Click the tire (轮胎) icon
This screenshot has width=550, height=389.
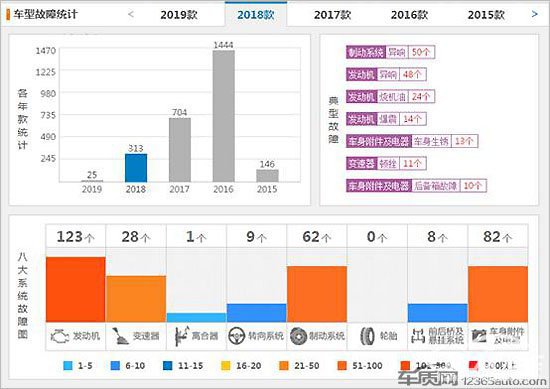click(x=367, y=336)
